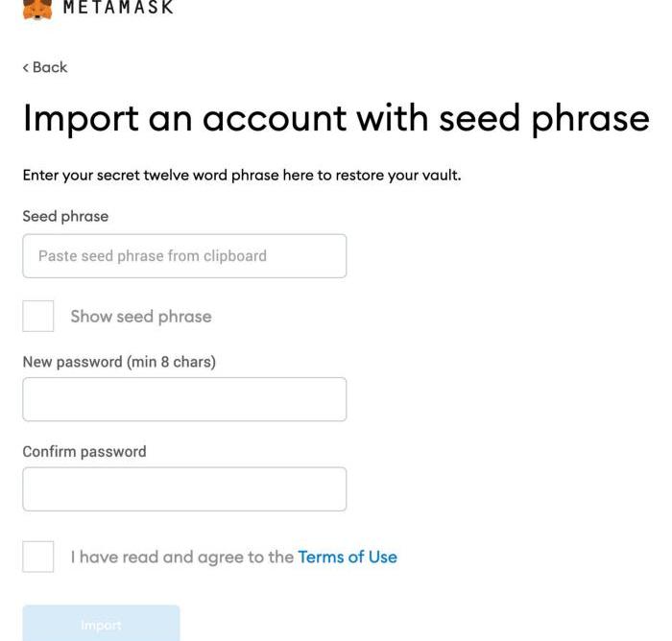The height and width of the screenshot is (641, 672).
Task: Open the Terms of Use link
Action: pos(347,557)
